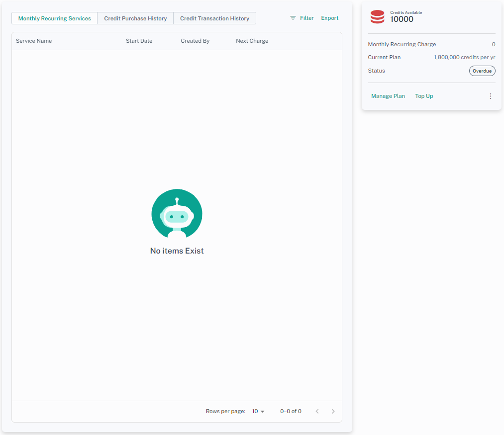The width and height of the screenshot is (504, 435).
Task: Click the Overdue status badge
Action: [x=482, y=71]
